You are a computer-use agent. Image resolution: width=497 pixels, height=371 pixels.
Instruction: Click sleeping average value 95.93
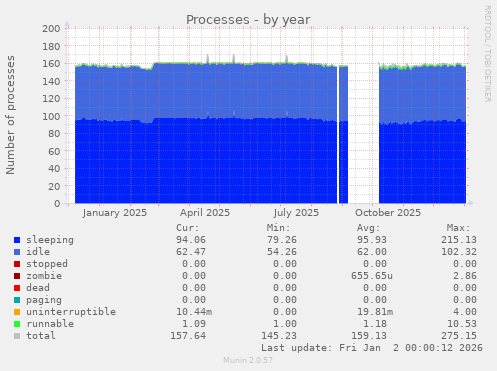coord(372,240)
